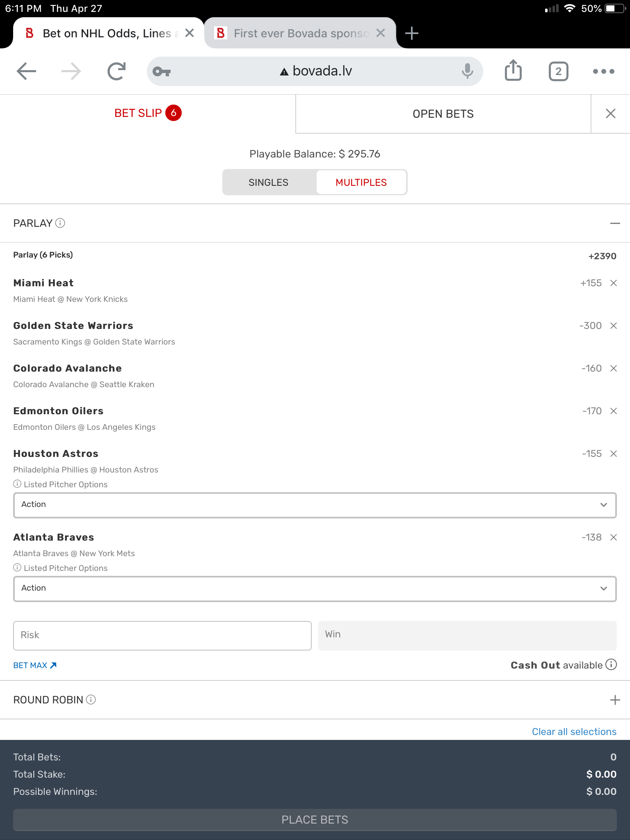Open Round Robin info icon
Image resolution: width=630 pixels, height=840 pixels.
pyautogui.click(x=91, y=700)
